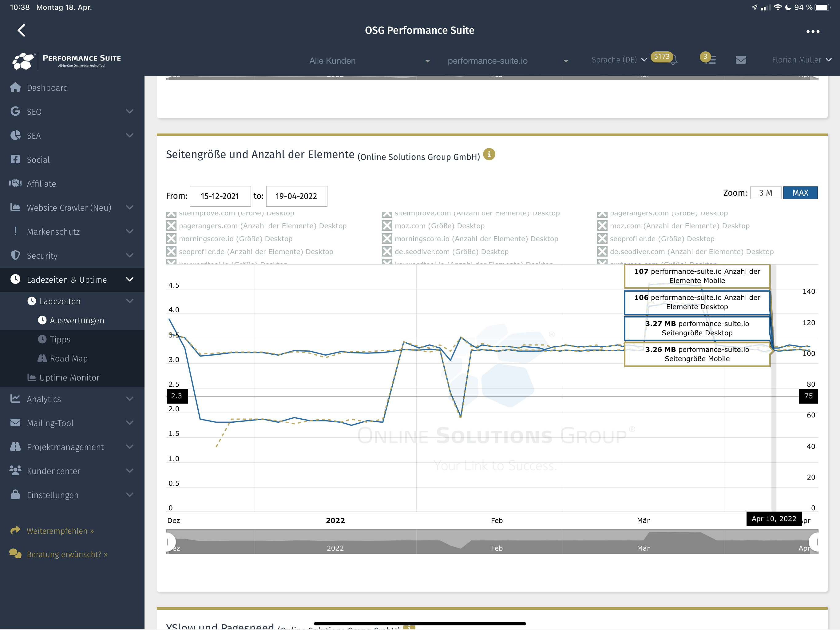Click the SEO Google icon
This screenshot has height=630, width=840.
point(15,111)
